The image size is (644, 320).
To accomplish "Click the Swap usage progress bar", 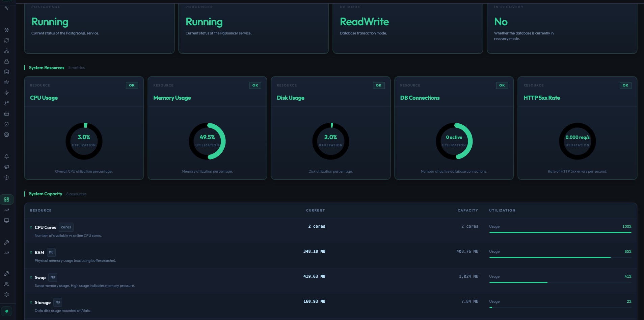I will (560, 282).
